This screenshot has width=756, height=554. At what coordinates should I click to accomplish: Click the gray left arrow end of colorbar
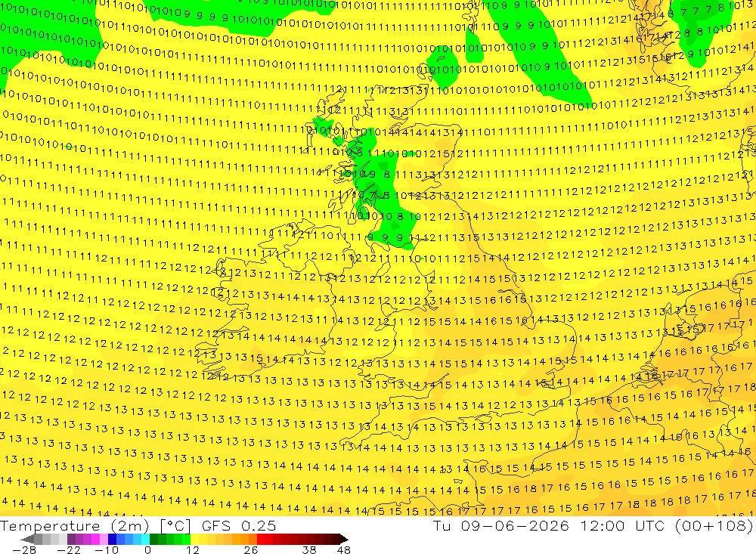coord(27,539)
